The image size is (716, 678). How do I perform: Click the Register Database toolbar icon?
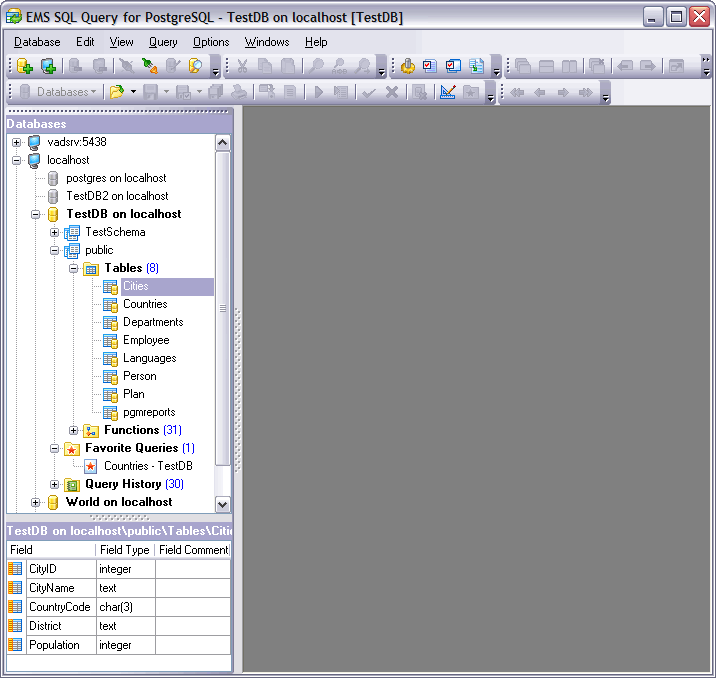click(x=25, y=67)
